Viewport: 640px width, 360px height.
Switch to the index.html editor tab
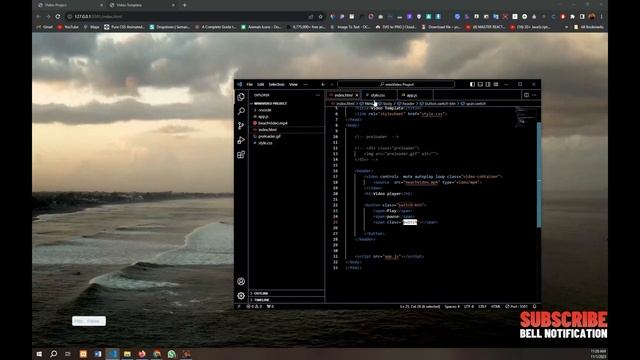coord(343,95)
